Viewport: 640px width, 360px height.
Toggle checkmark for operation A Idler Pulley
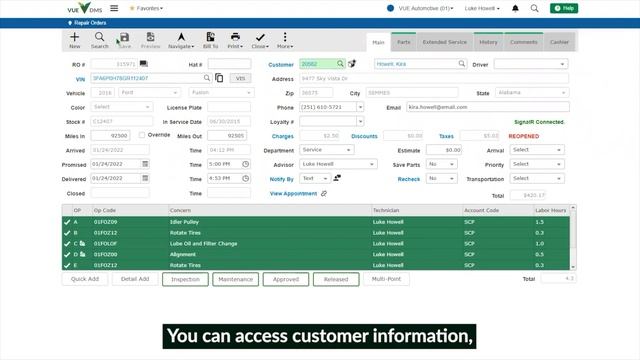pyautogui.click(x=67, y=222)
